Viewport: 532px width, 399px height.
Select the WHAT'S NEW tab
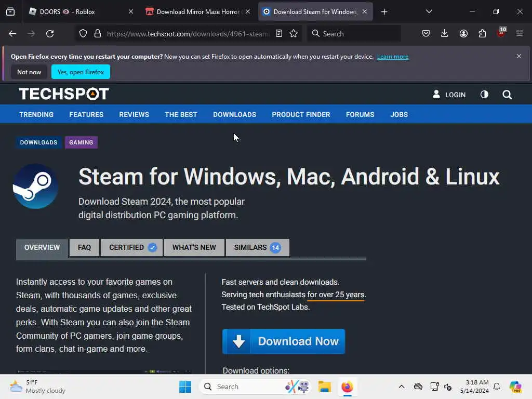coord(194,248)
